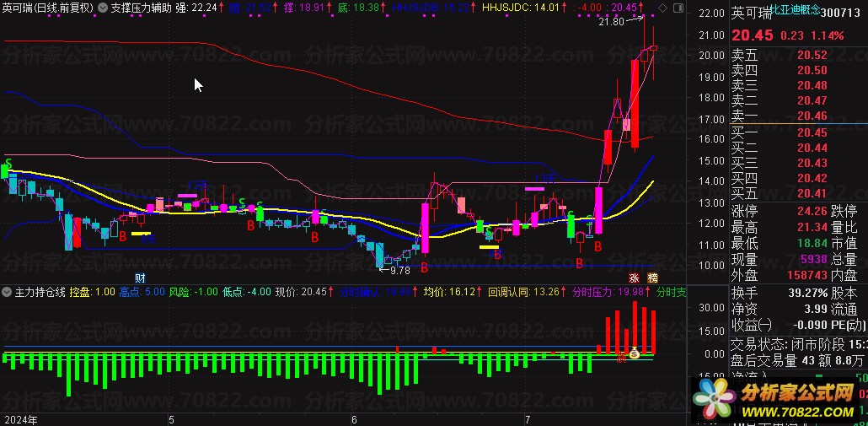Screen dimensions: 868x426
Task: Click the 卖四 price 20.50
Action: (812, 70)
